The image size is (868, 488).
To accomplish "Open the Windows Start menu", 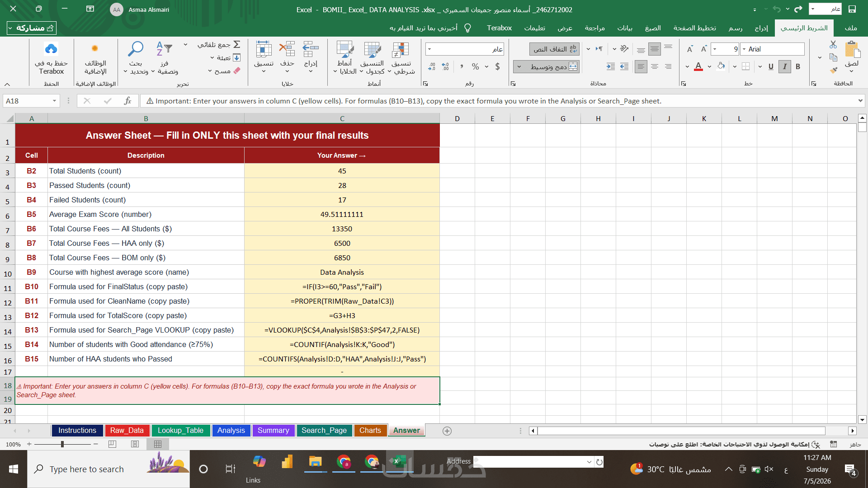I will point(14,469).
